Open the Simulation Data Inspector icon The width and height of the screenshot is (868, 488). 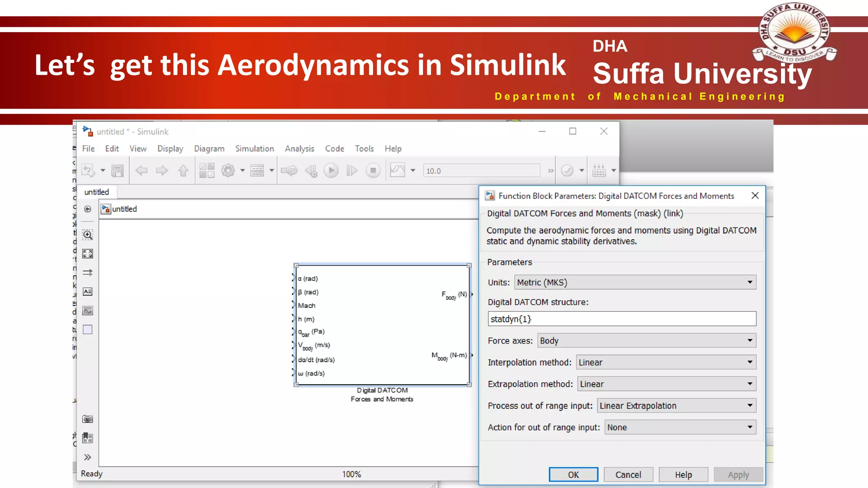point(398,170)
